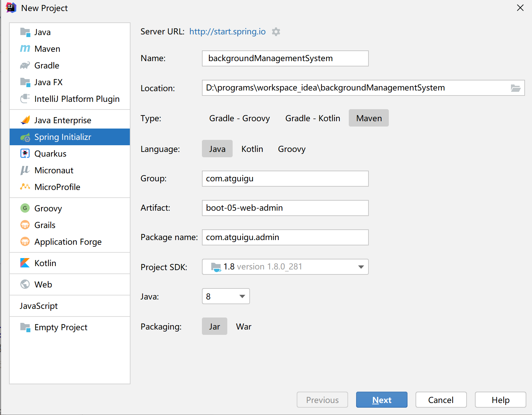Select Java Enterprise project type
532x415 pixels.
63,120
